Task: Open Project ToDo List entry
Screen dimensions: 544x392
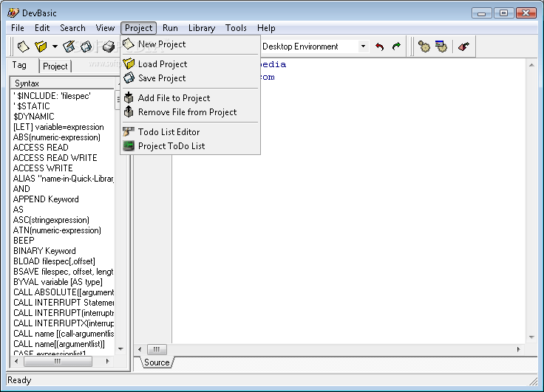Action: click(191, 146)
